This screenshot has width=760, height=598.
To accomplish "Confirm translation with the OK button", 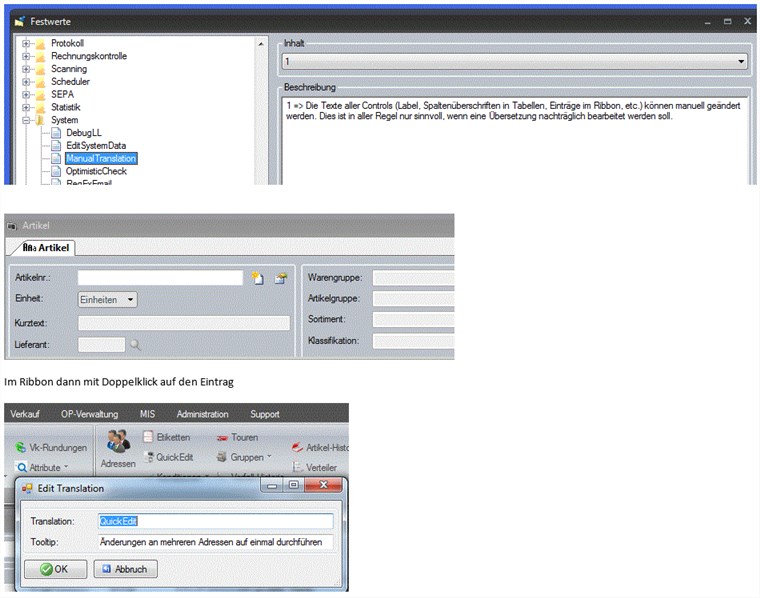I will pos(56,569).
